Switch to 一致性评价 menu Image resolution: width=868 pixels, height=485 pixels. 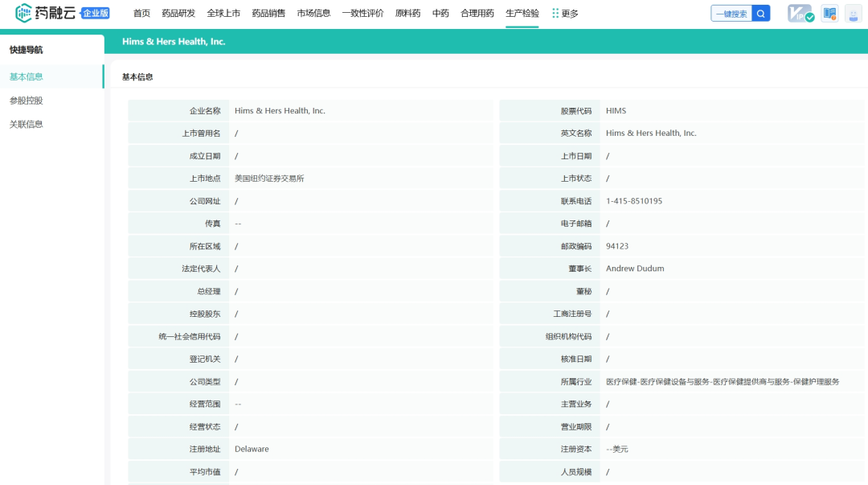pos(362,14)
